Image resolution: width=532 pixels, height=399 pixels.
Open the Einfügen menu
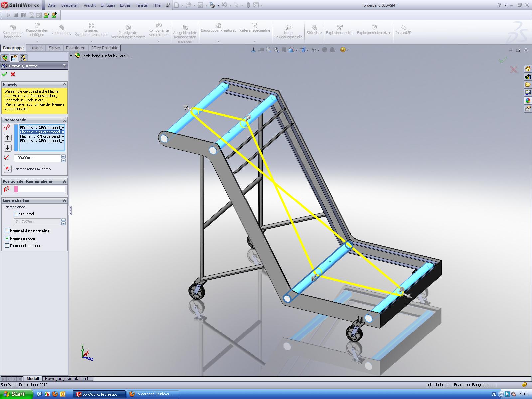click(108, 5)
